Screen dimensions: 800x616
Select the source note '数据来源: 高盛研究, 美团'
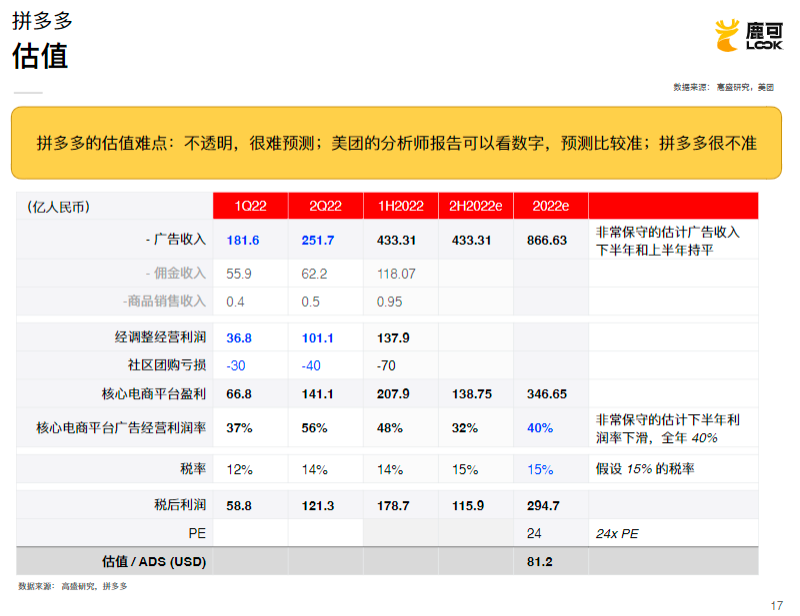click(x=723, y=87)
